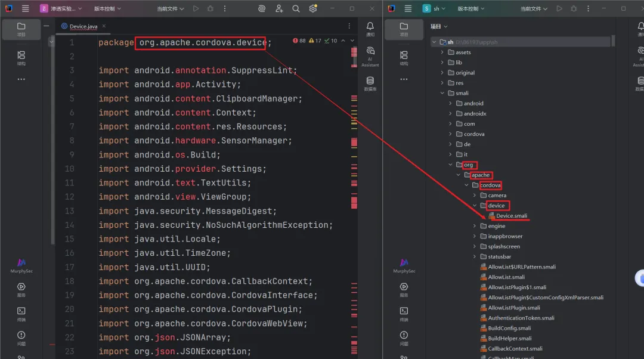Open version control dropdown in right window
This screenshot has width=644, height=359.
[x=471, y=8]
